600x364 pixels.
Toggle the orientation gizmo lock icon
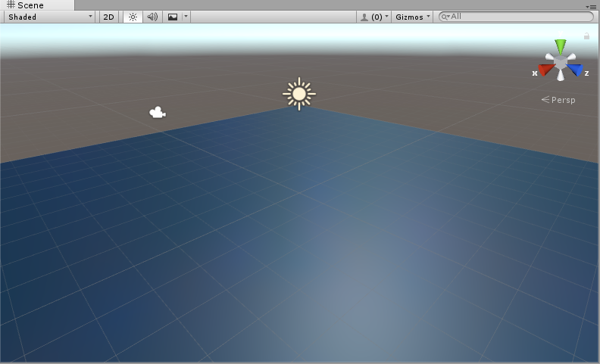click(586, 36)
